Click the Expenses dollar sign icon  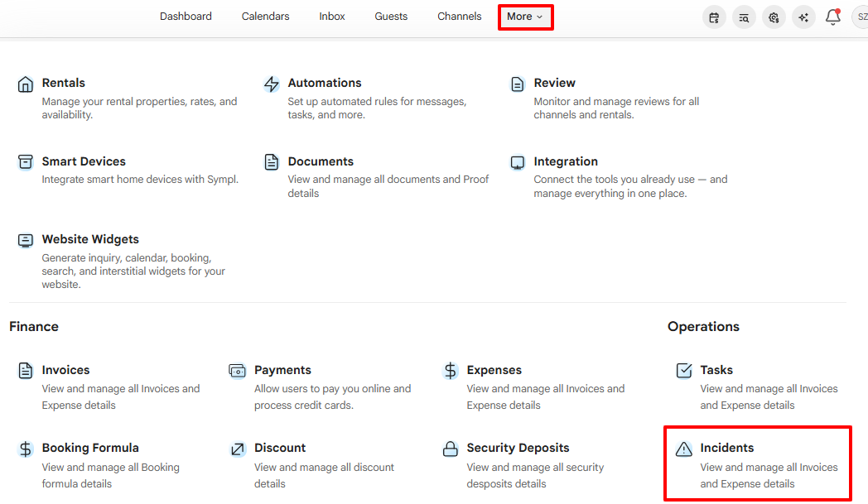click(x=451, y=371)
